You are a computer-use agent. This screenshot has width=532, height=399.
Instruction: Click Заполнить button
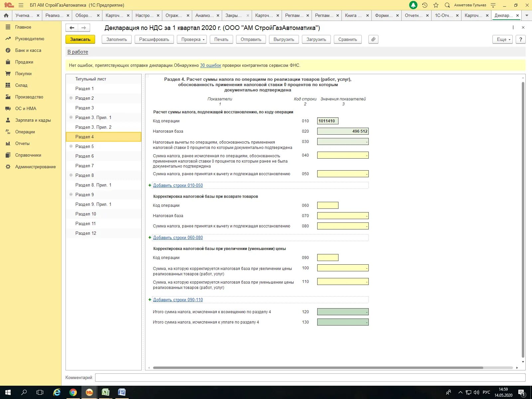pyautogui.click(x=117, y=39)
